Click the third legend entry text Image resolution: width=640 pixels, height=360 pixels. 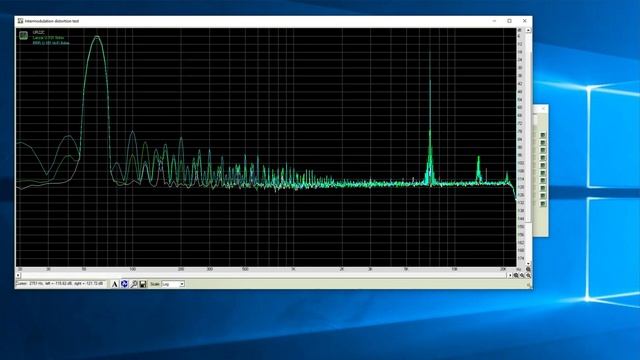point(51,43)
